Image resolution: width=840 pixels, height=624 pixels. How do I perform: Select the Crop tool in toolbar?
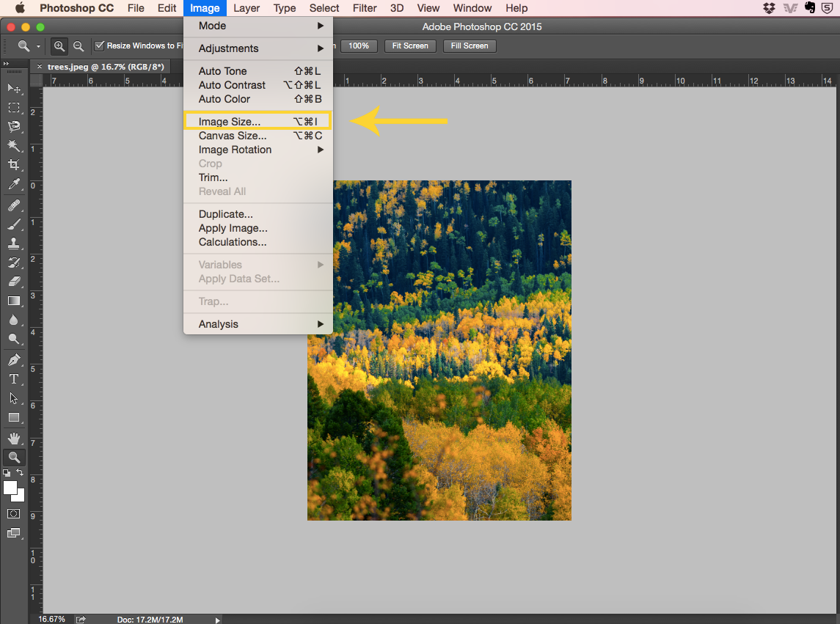pos(14,165)
